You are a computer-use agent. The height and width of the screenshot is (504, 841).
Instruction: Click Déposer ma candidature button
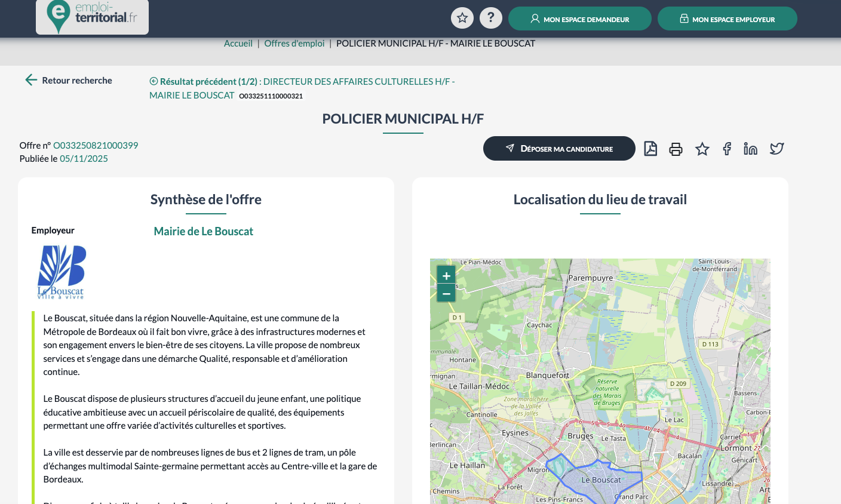coord(559,149)
